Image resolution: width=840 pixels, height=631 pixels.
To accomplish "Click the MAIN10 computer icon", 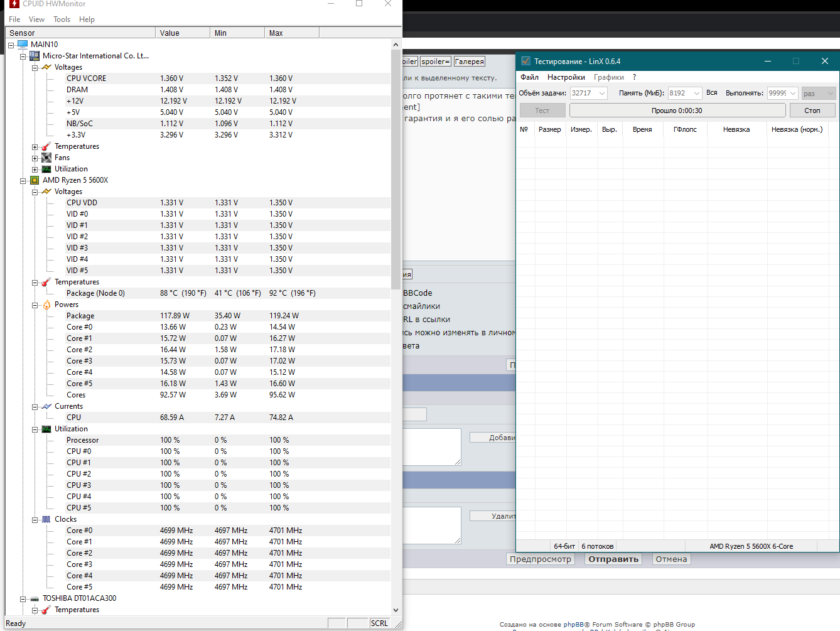I will [x=23, y=45].
